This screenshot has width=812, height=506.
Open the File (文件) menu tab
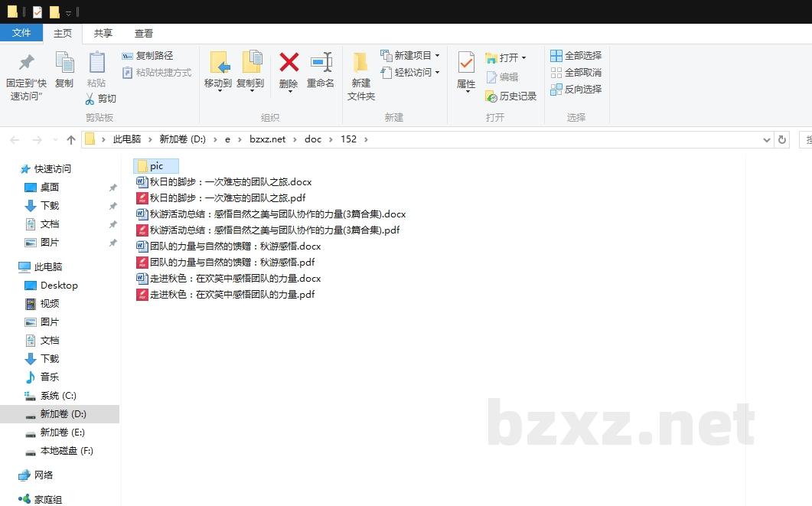(21, 33)
